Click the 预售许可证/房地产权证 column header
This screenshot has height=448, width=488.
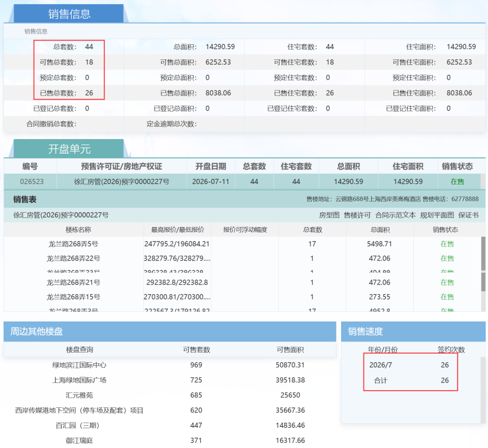pos(121,166)
